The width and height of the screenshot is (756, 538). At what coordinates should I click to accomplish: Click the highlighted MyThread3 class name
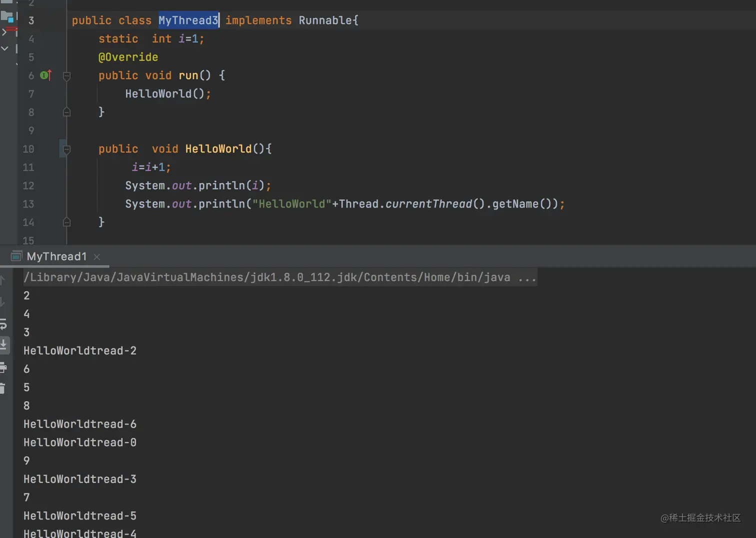(x=188, y=20)
